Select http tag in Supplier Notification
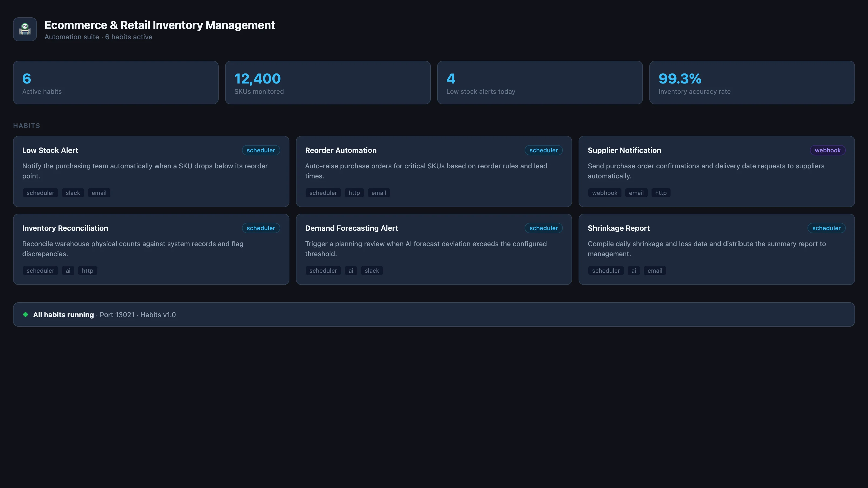Screen dimensions: 868x488 tap(661, 193)
